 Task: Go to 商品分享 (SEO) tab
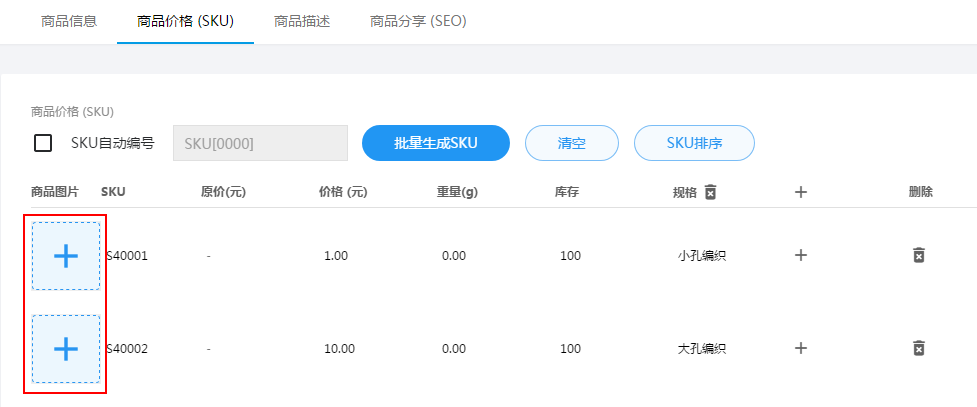tap(418, 21)
